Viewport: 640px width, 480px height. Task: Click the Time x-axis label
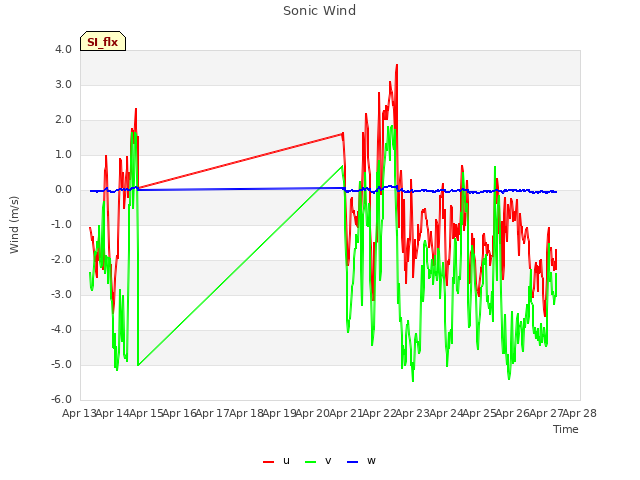click(566, 429)
